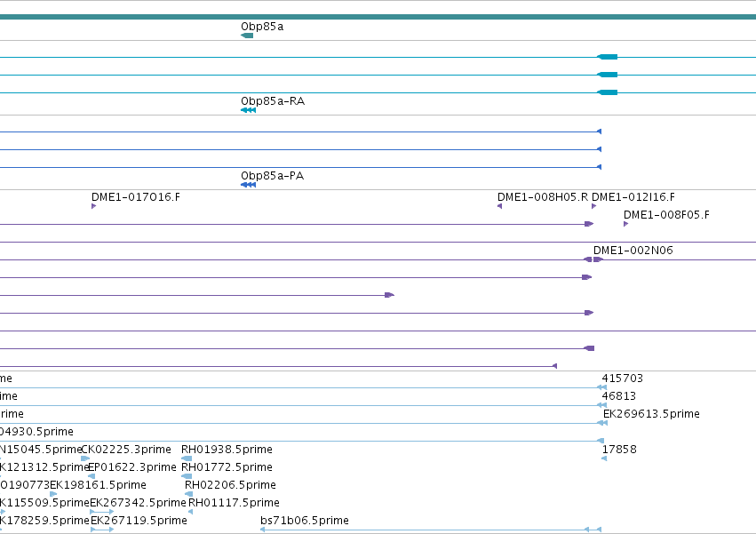Select the RH01117.5prime EST arrow
Image resolution: width=756 pixels, height=534 pixels.
point(190,512)
